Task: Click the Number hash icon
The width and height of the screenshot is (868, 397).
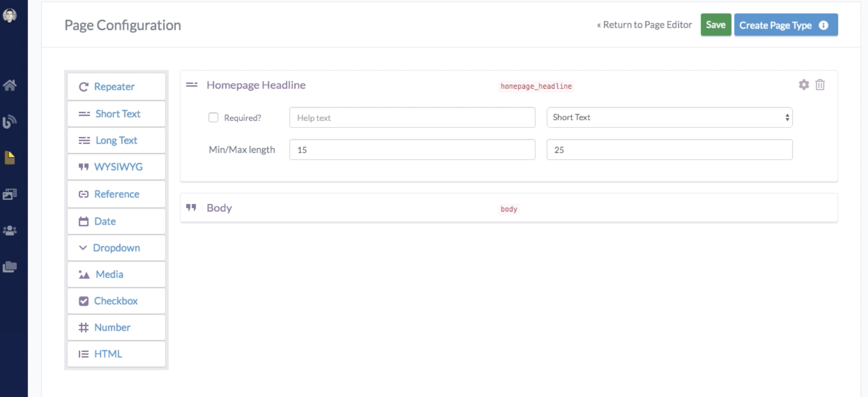Action: 84,327
